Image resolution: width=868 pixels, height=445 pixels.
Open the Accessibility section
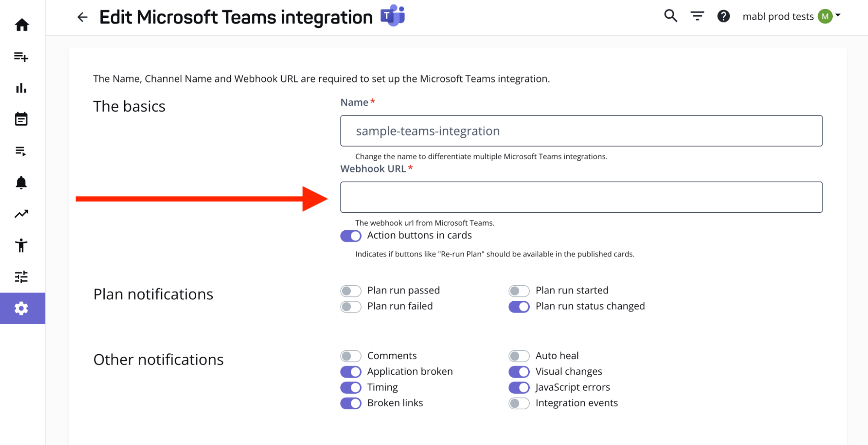(x=22, y=245)
